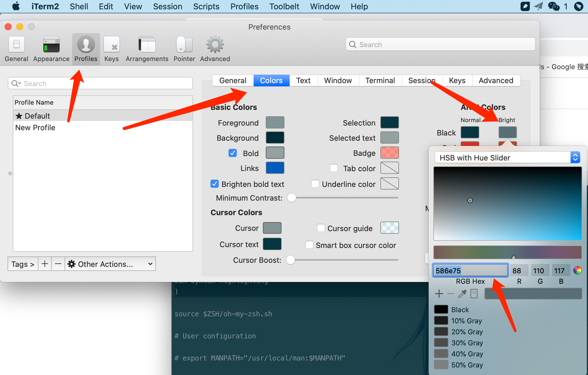
Task: Enable the Tab color checkbox
Action: tap(334, 168)
